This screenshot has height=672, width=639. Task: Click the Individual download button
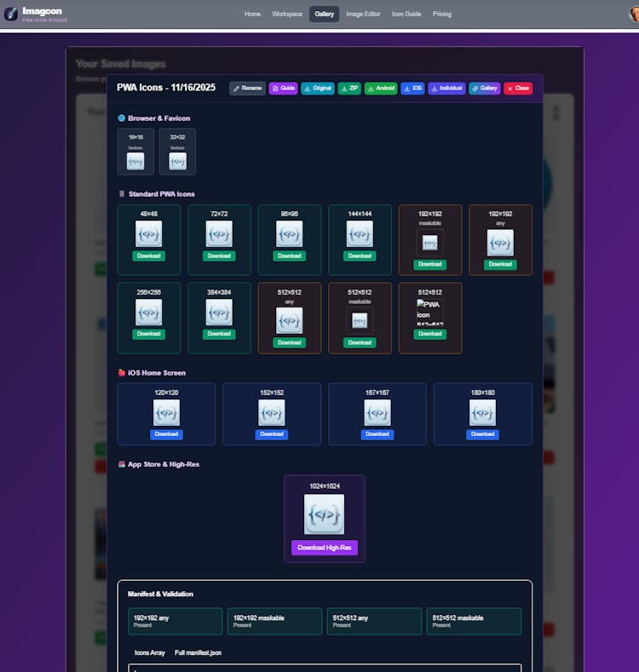pos(446,88)
